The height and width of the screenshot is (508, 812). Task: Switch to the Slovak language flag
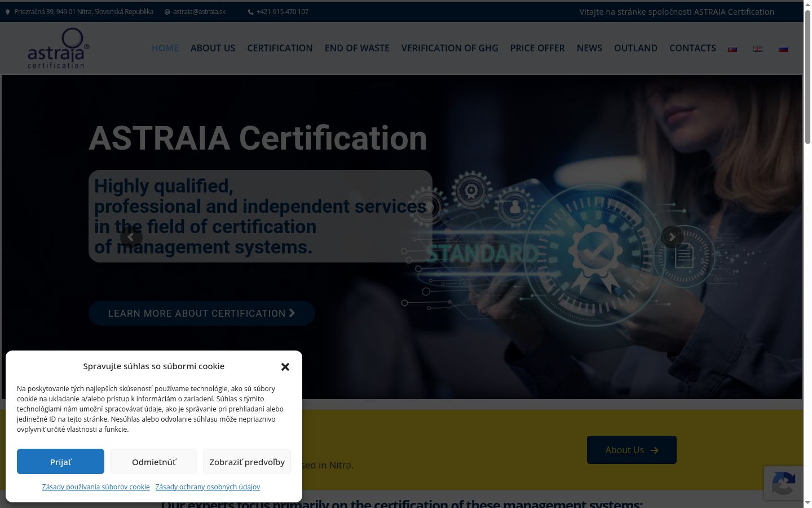pyautogui.click(x=732, y=49)
